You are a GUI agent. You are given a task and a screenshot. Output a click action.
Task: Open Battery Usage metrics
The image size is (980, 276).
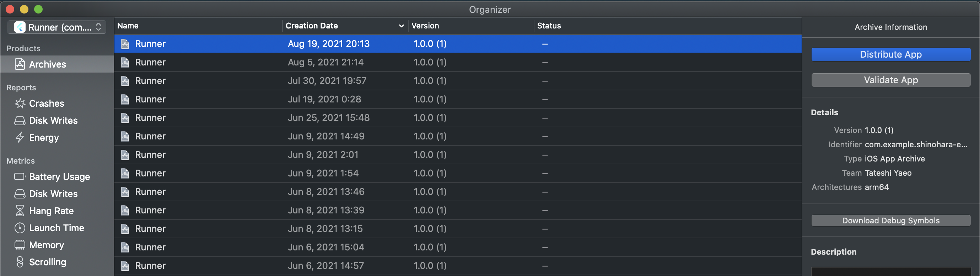coord(60,177)
